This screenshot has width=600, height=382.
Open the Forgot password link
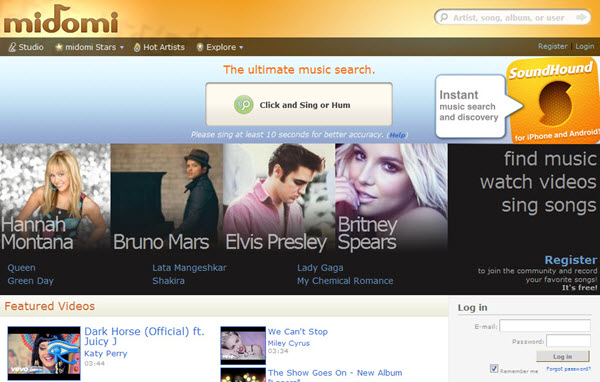(568, 369)
